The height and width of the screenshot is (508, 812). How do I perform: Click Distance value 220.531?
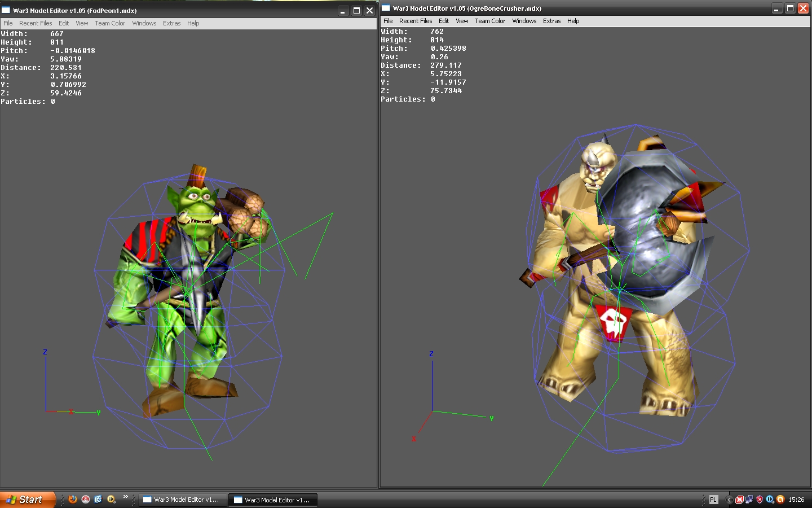66,68
